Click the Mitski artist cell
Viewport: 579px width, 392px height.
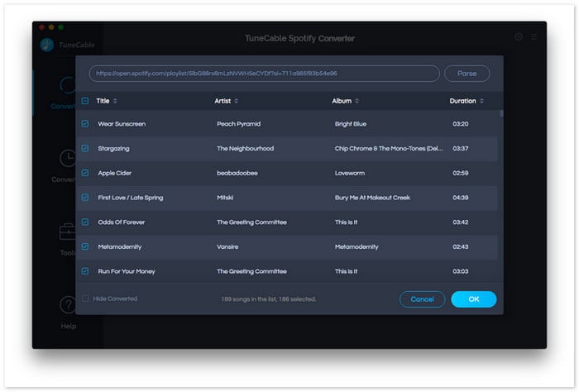[225, 198]
